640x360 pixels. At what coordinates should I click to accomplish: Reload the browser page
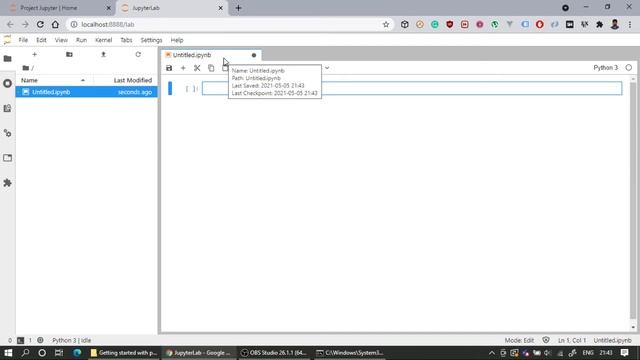[40, 24]
